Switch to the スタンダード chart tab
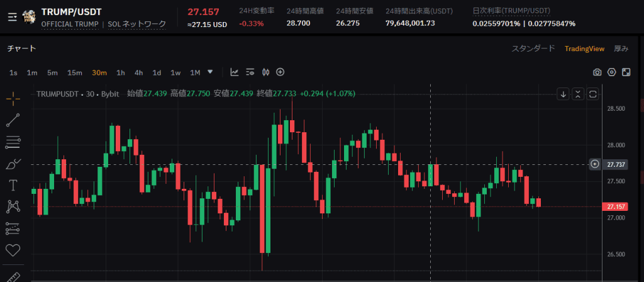This screenshot has height=282, width=644. point(533,48)
